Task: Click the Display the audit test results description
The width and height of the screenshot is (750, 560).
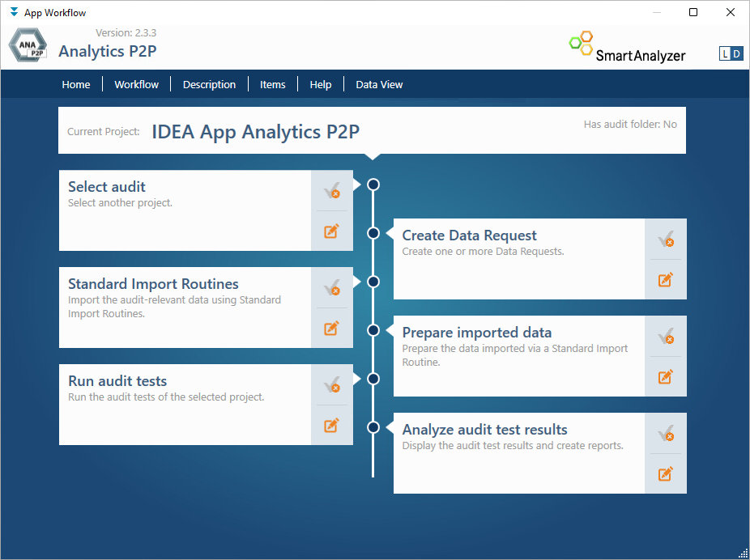Action: tap(513, 446)
